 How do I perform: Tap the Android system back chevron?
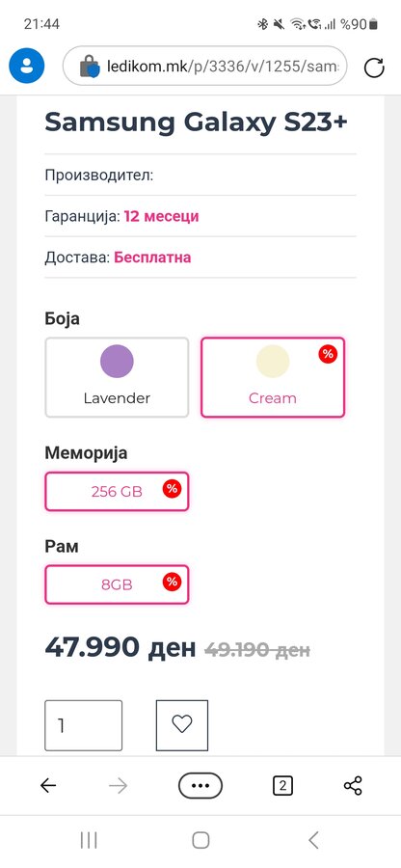tap(313, 840)
